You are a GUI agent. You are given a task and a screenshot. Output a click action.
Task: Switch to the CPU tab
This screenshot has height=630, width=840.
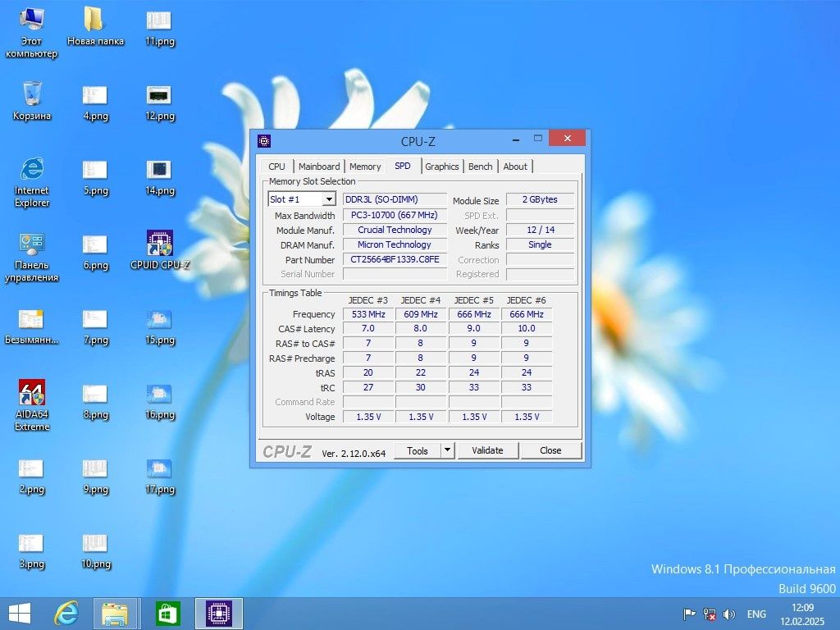tap(276, 167)
